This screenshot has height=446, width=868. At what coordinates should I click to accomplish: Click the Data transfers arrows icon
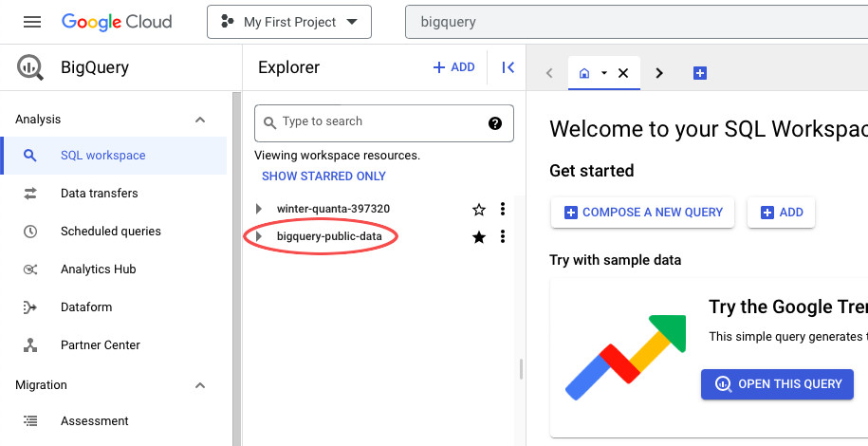tap(30, 194)
